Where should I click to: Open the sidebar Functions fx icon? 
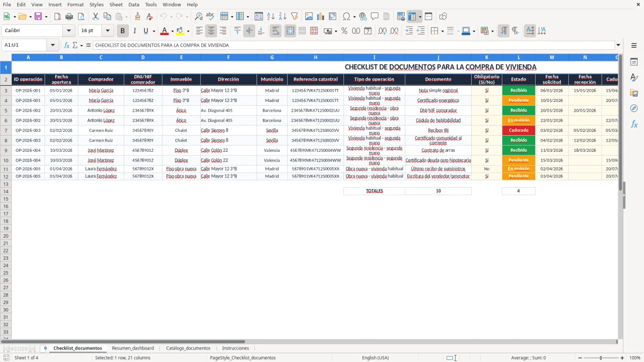pyautogui.click(x=634, y=124)
